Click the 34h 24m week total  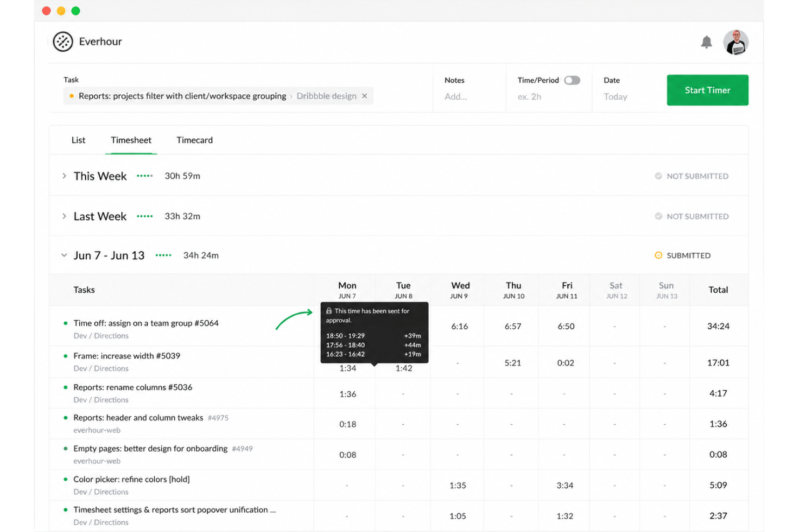tap(201, 255)
